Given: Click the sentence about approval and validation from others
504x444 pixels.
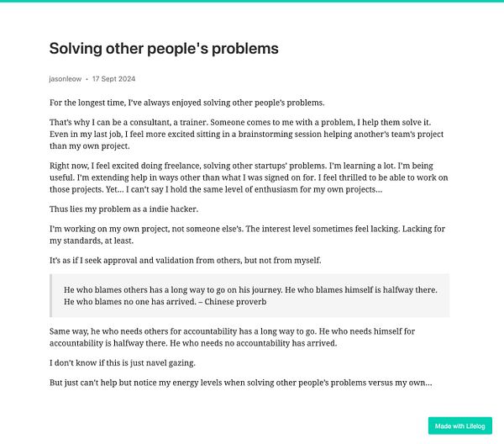Looking at the screenshot, I should coord(186,261).
